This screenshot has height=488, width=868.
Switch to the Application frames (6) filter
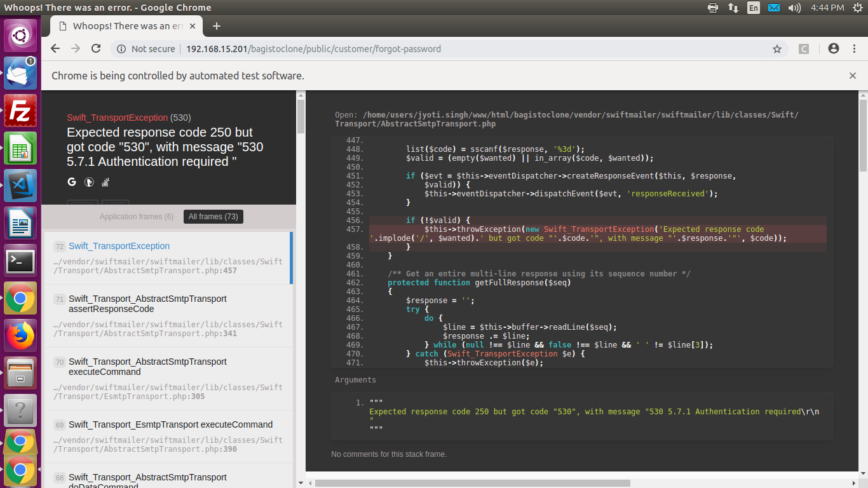pos(137,216)
